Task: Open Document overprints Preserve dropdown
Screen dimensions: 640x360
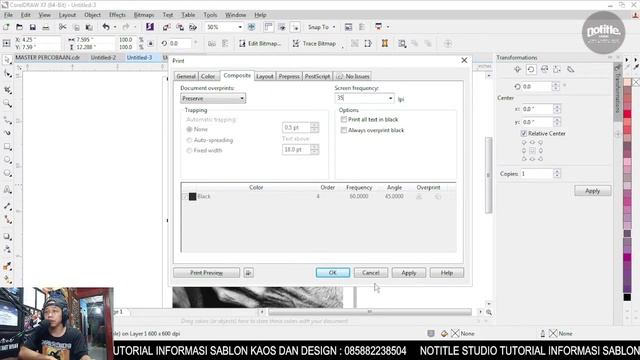Action: 213,98
